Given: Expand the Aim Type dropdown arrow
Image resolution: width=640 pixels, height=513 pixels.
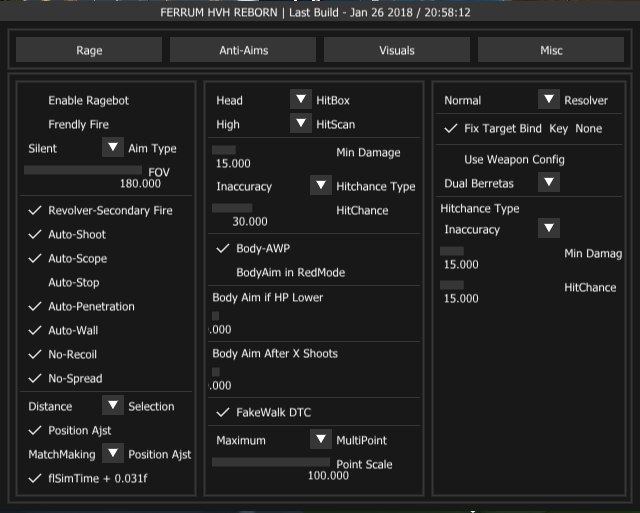Looking at the screenshot, I should tap(113, 147).
